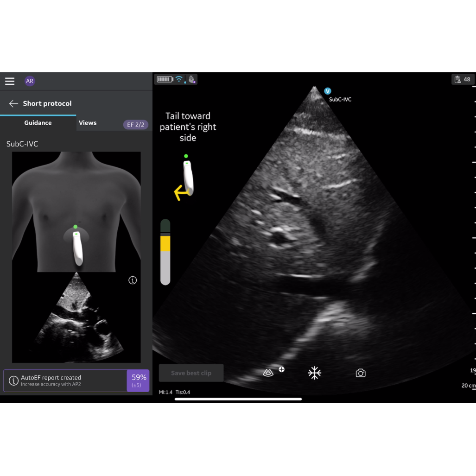
Task: Select the Freeze icon to pause imaging
Action: [314, 373]
